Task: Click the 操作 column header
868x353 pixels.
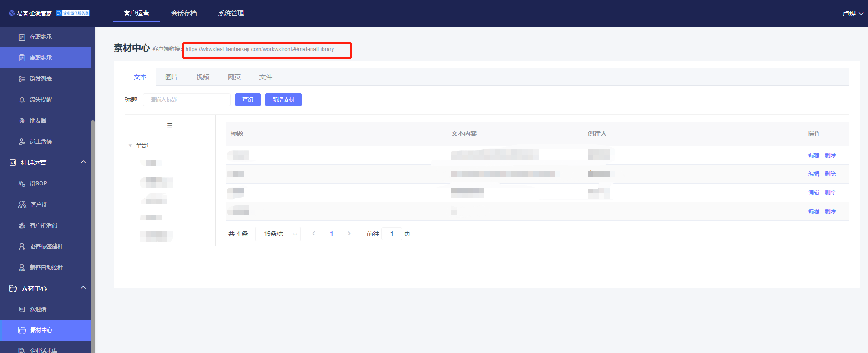Action: 814,133
